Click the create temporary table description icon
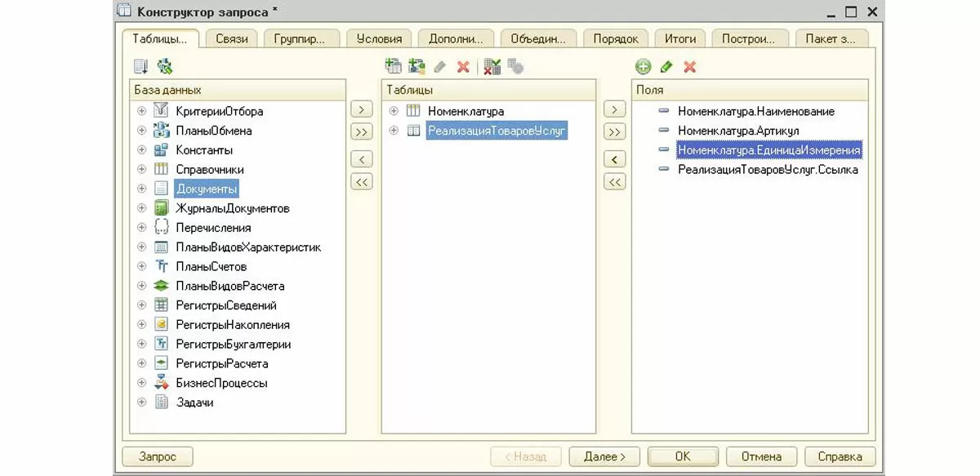The image size is (980, 476). pyautogui.click(x=416, y=66)
